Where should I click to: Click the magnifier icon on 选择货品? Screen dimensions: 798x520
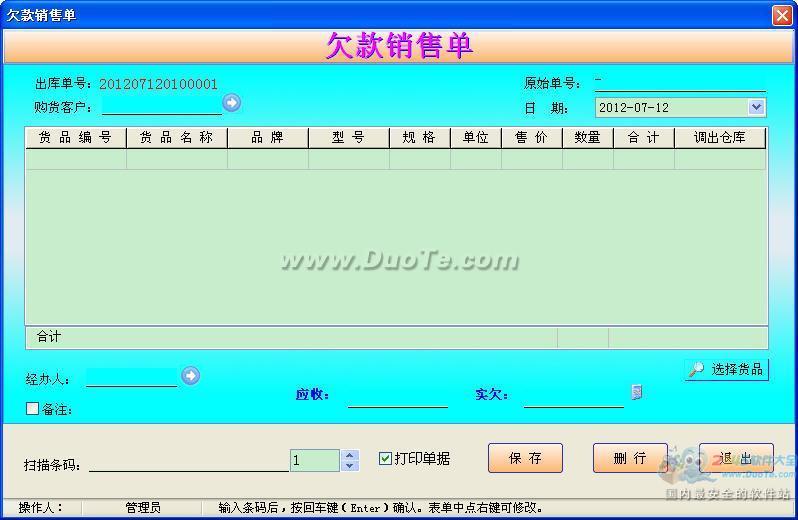pos(696,369)
